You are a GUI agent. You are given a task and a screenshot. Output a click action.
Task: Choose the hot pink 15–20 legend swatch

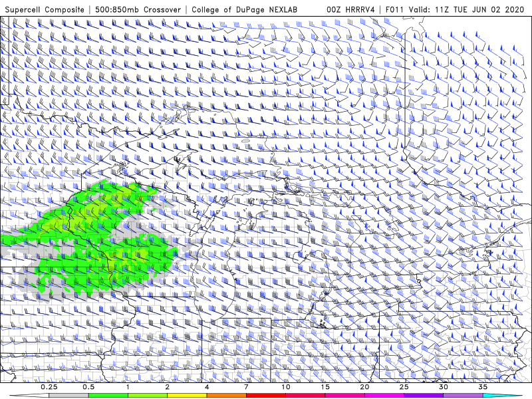point(344,396)
